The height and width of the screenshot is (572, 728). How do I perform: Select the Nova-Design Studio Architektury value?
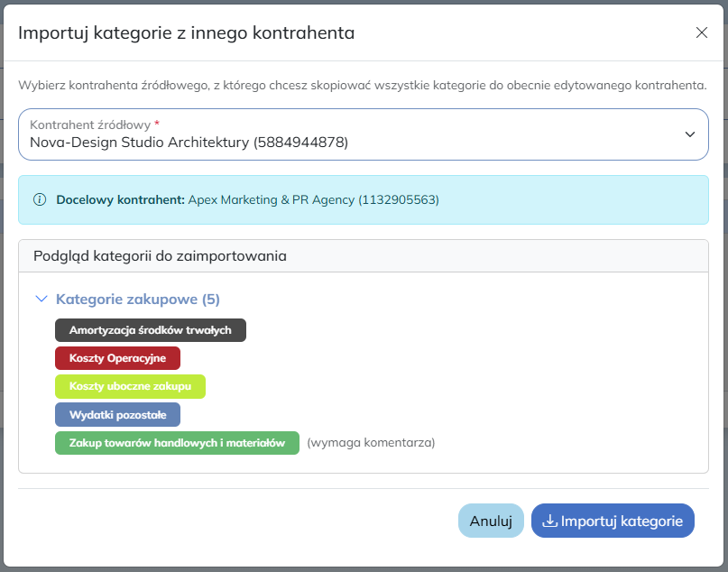(x=189, y=143)
